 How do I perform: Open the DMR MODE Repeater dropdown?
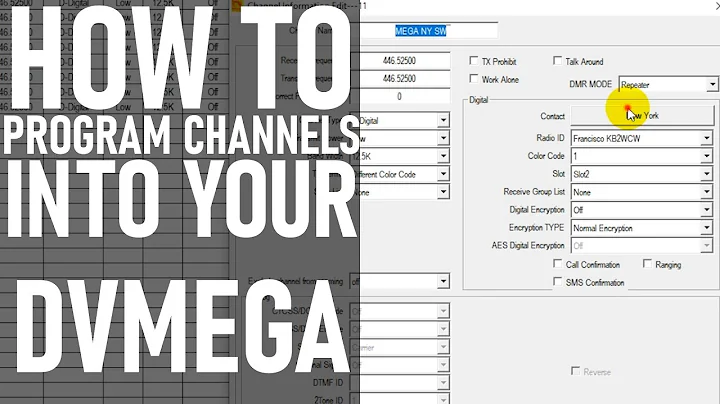(x=668, y=84)
